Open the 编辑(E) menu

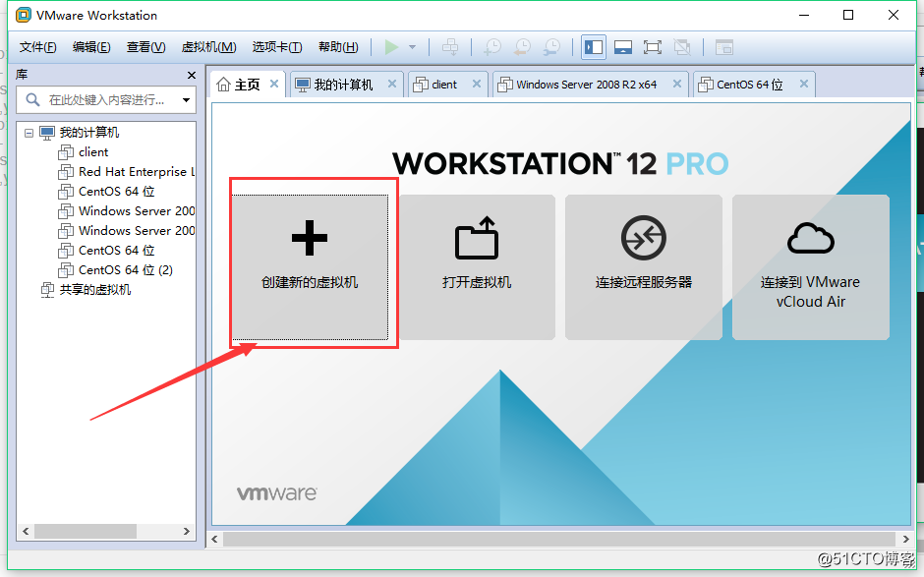pos(91,47)
